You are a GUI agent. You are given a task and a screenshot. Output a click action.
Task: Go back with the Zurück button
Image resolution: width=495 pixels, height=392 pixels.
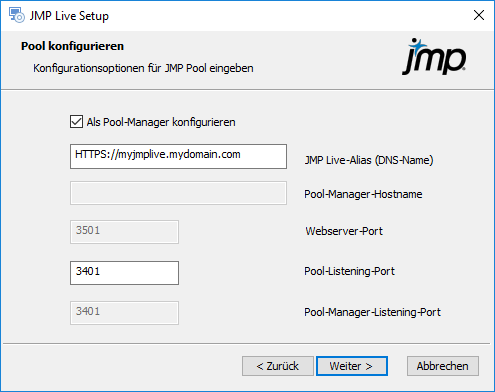(x=278, y=366)
